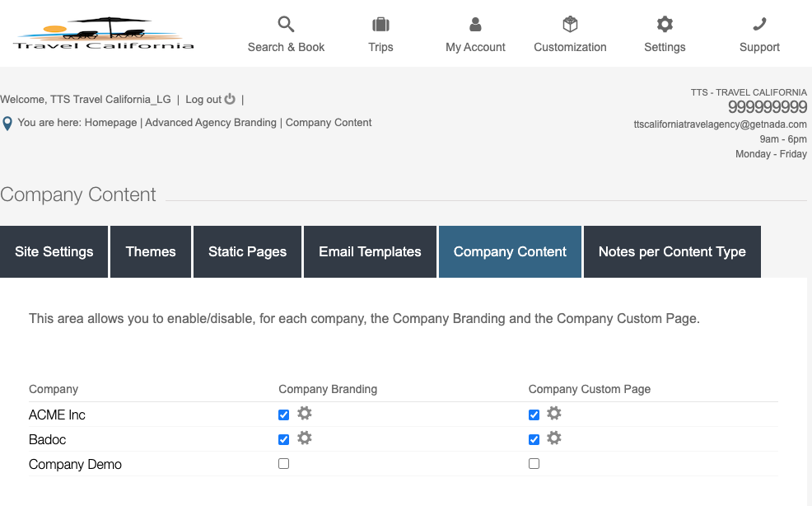Enable Company Custom Page for Company Demo

pyautogui.click(x=534, y=464)
